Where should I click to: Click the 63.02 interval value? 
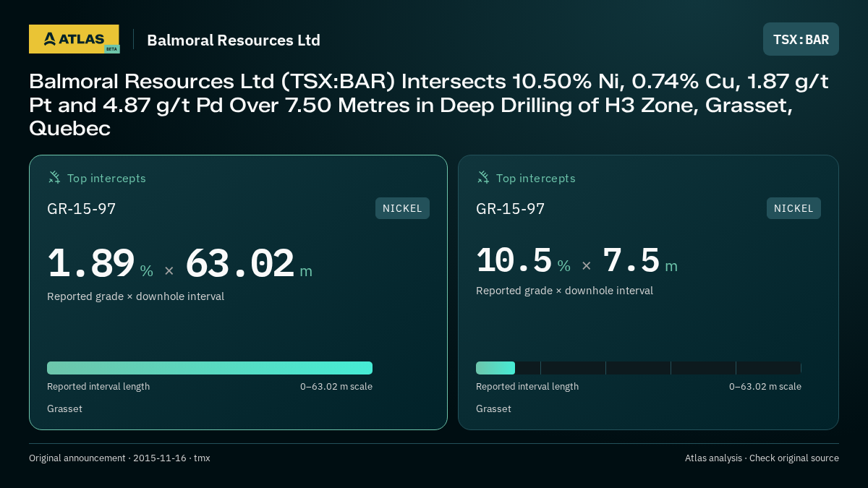pyautogui.click(x=240, y=263)
